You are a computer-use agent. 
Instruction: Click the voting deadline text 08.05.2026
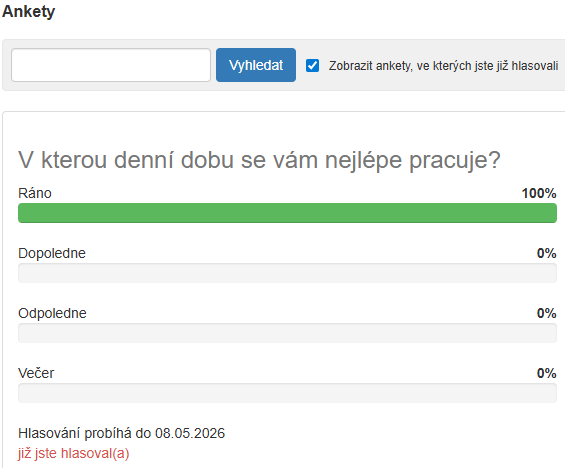click(190, 433)
